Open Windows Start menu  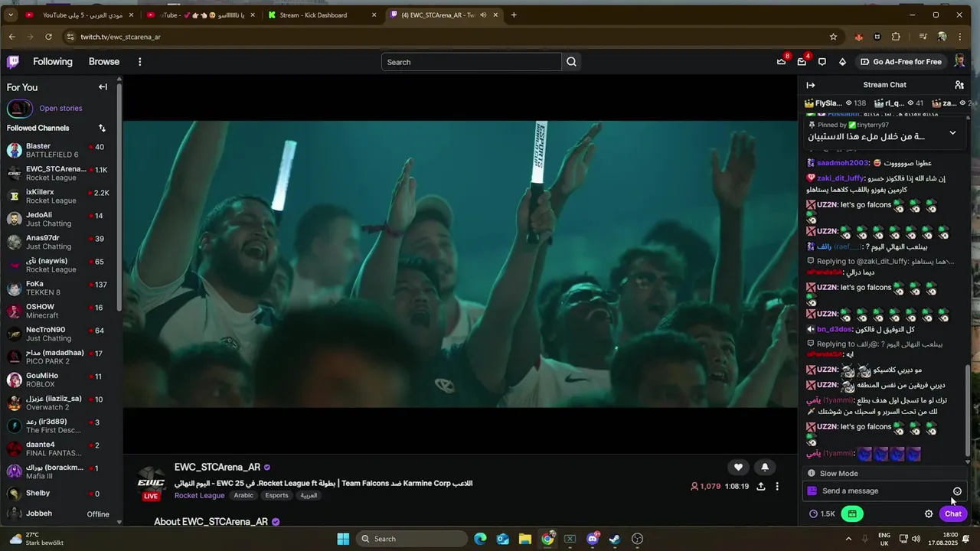tap(343, 539)
